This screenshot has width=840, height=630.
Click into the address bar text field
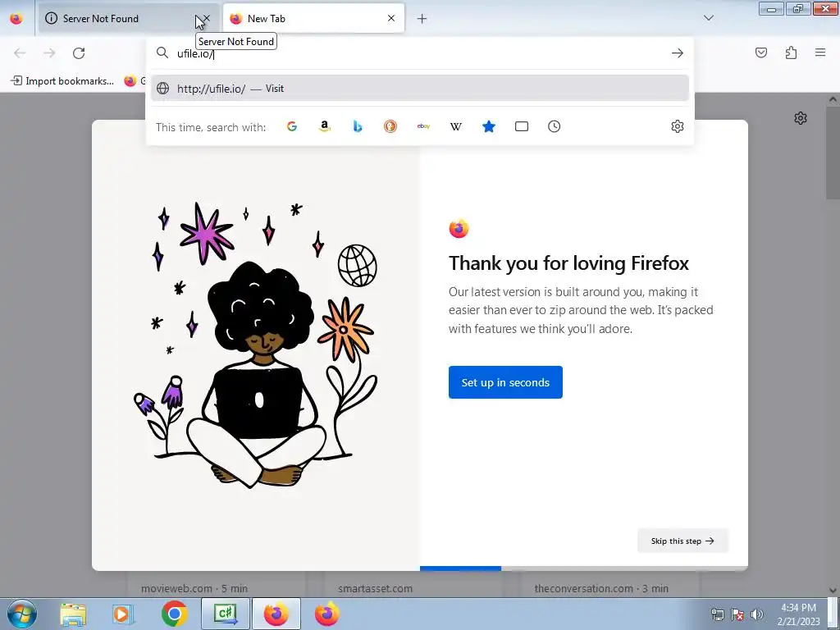(418, 53)
